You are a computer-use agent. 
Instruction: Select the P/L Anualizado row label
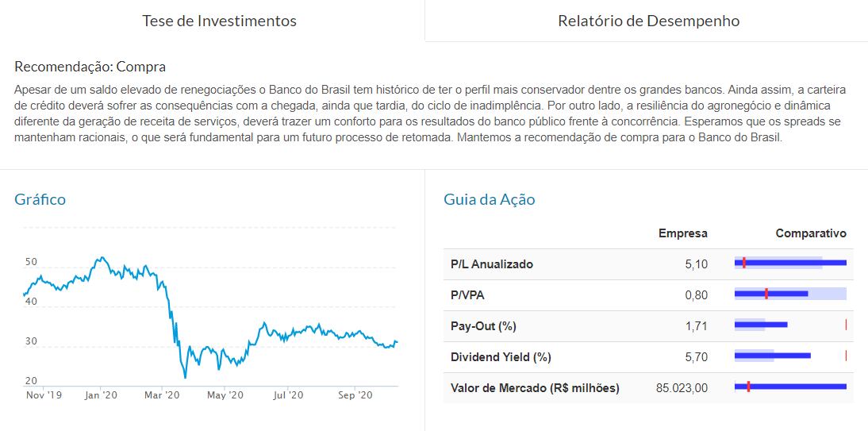coord(492,264)
